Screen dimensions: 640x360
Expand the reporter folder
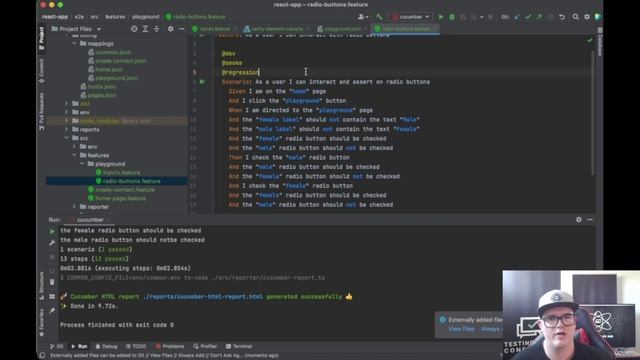[x=74, y=207]
